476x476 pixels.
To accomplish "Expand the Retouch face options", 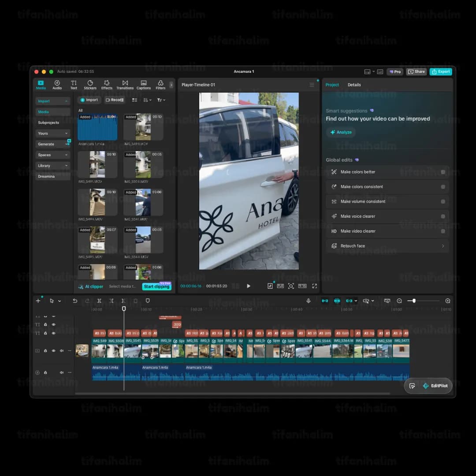I will (443, 246).
